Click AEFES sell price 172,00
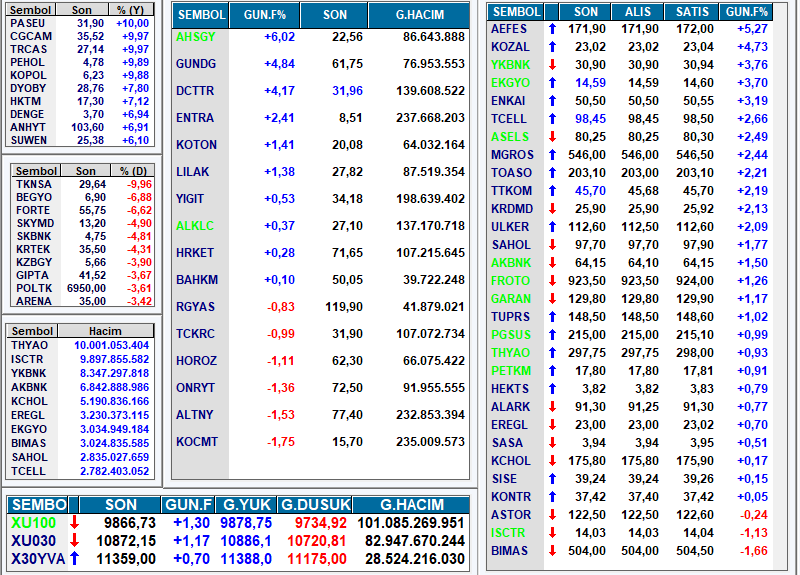The width and height of the screenshot is (800, 575). click(x=695, y=29)
